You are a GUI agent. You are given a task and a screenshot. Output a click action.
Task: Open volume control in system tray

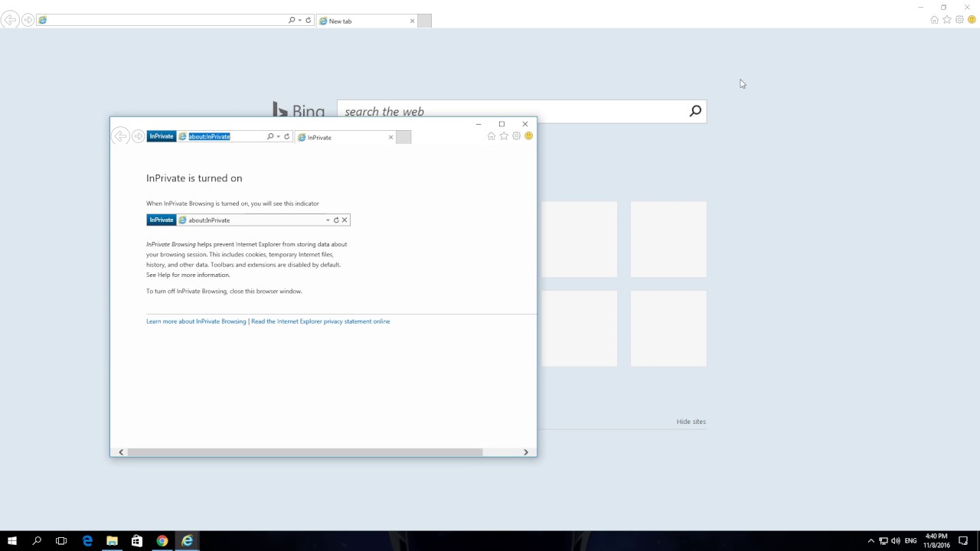coord(896,541)
